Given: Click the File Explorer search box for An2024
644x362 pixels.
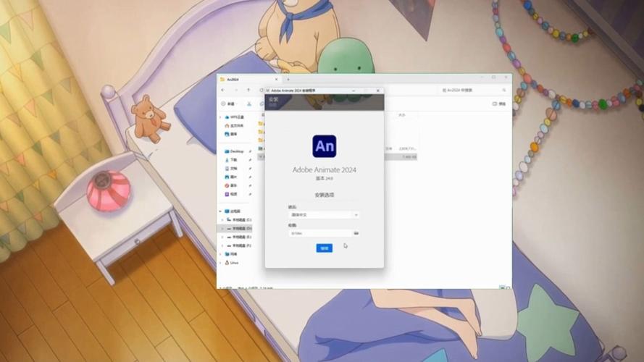Looking at the screenshot, I should click(472, 90).
